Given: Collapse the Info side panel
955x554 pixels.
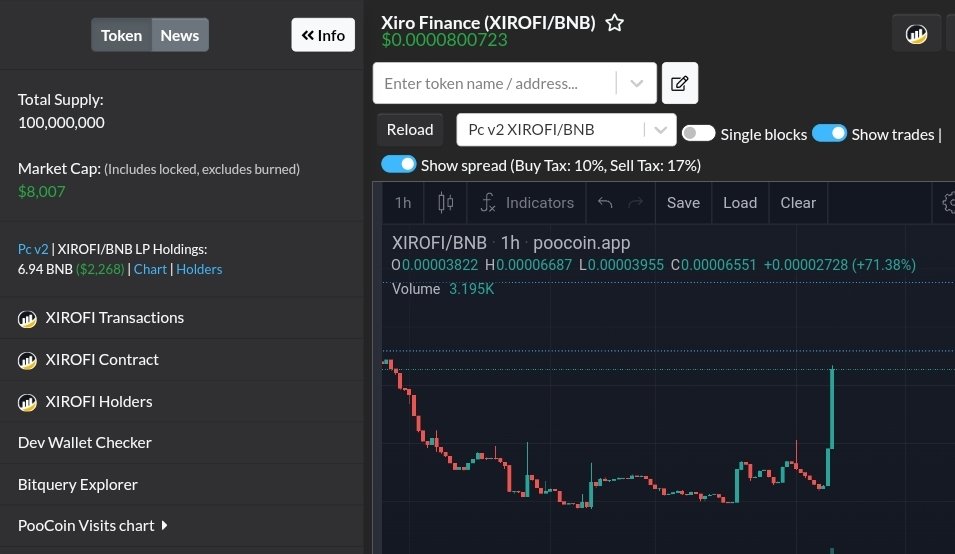Looking at the screenshot, I should [x=323, y=35].
